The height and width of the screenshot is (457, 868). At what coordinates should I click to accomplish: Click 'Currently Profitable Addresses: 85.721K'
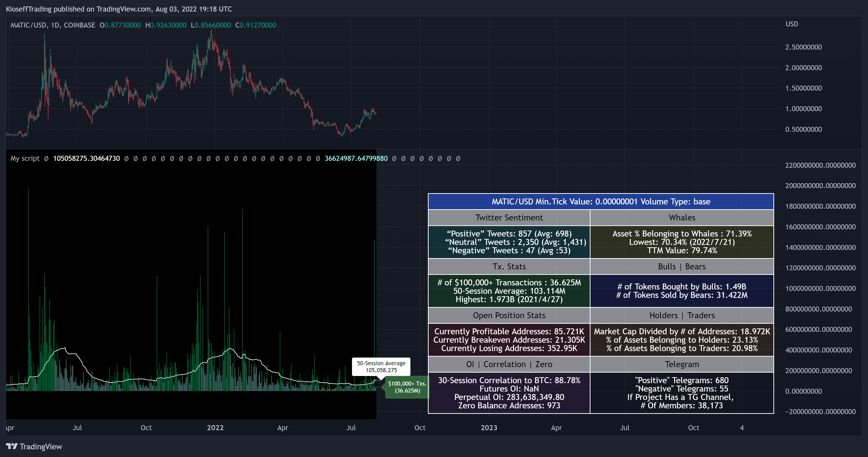click(509, 331)
